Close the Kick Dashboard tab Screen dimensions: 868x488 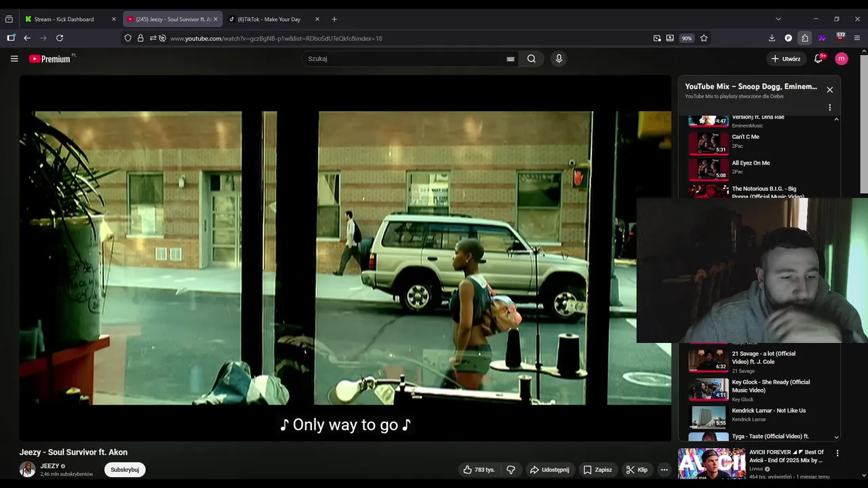[x=113, y=19]
